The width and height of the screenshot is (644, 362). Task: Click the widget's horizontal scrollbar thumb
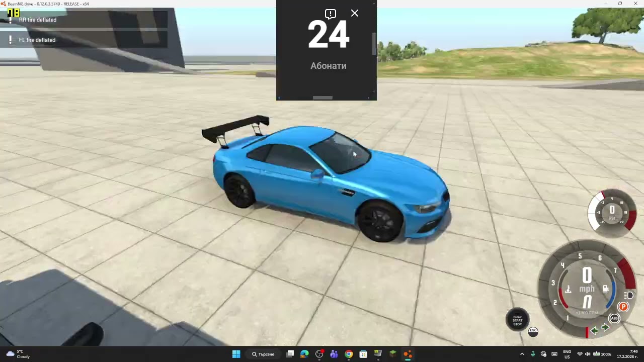click(x=323, y=98)
